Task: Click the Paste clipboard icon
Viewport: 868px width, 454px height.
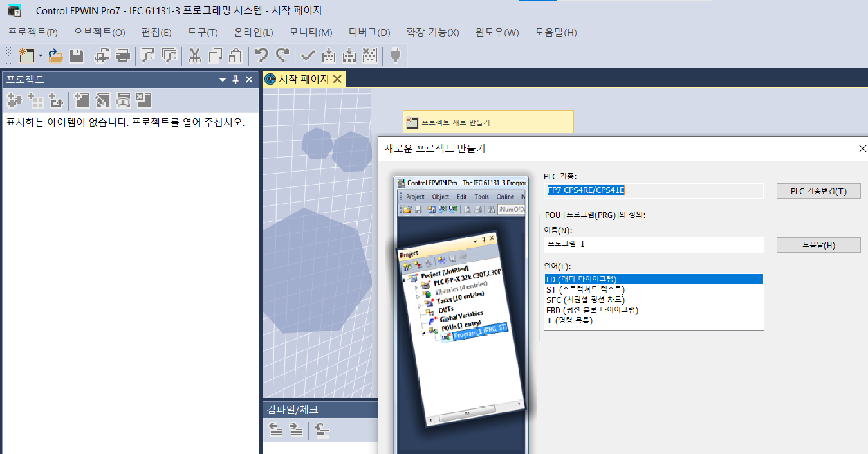Action: (x=236, y=56)
